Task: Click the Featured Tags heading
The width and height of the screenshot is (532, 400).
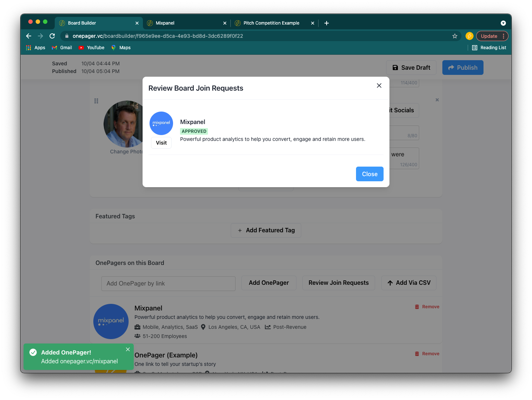Action: click(x=115, y=217)
